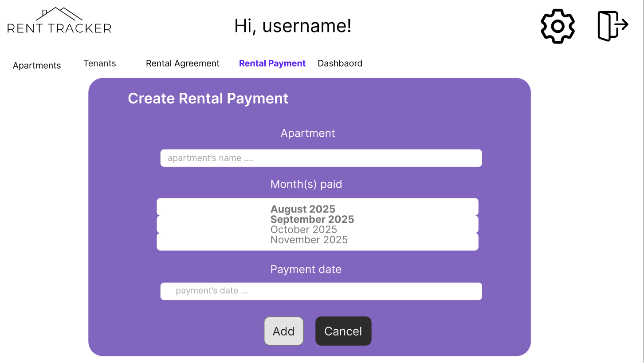Image resolution: width=644 pixels, height=363 pixels.
Task: Select August 2025 in Month(s) paid
Action: click(x=303, y=209)
